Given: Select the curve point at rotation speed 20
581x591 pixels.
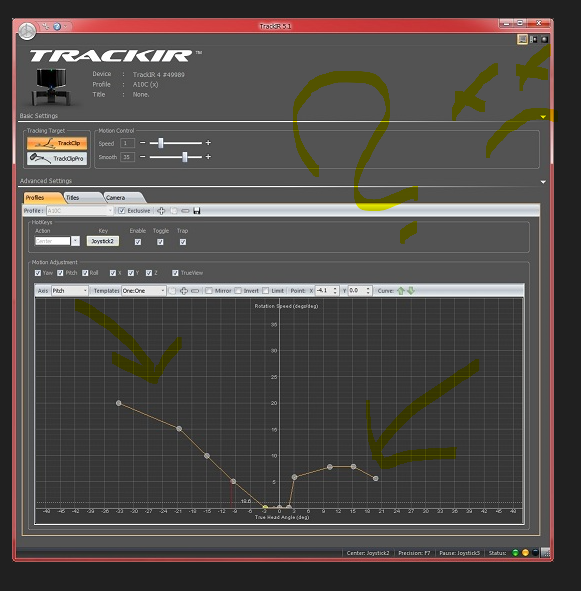Looking at the screenshot, I should tap(119, 403).
